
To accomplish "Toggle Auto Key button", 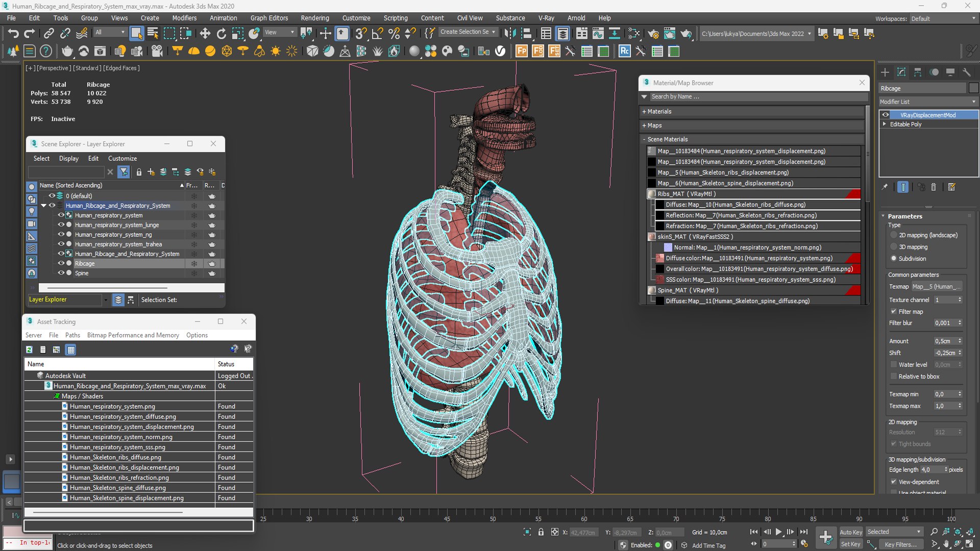I will (851, 532).
